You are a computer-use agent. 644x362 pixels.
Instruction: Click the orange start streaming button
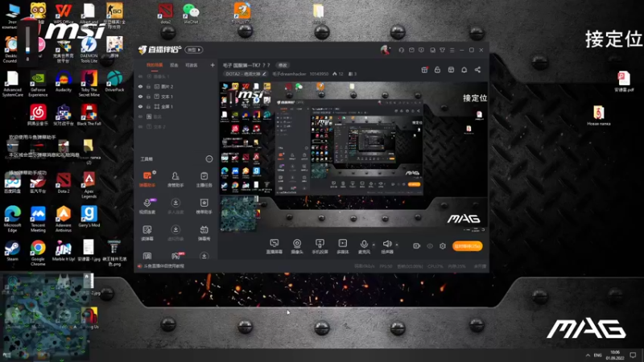(467, 246)
